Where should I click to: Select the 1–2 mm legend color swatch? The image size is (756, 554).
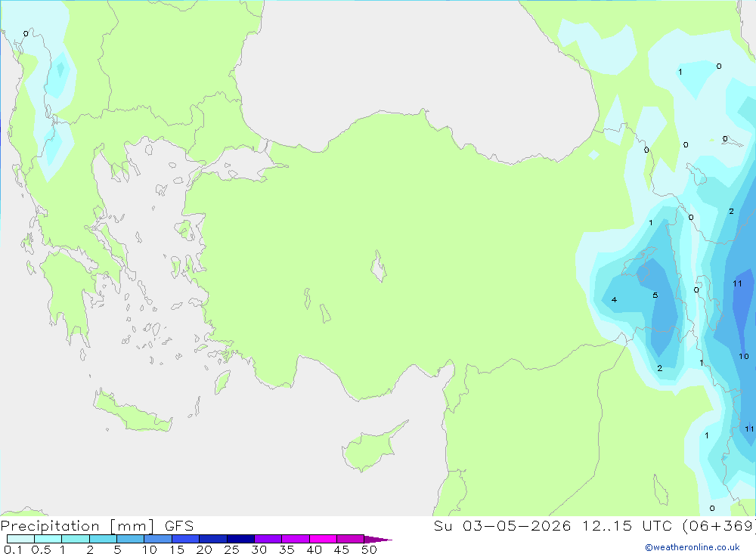75,539
